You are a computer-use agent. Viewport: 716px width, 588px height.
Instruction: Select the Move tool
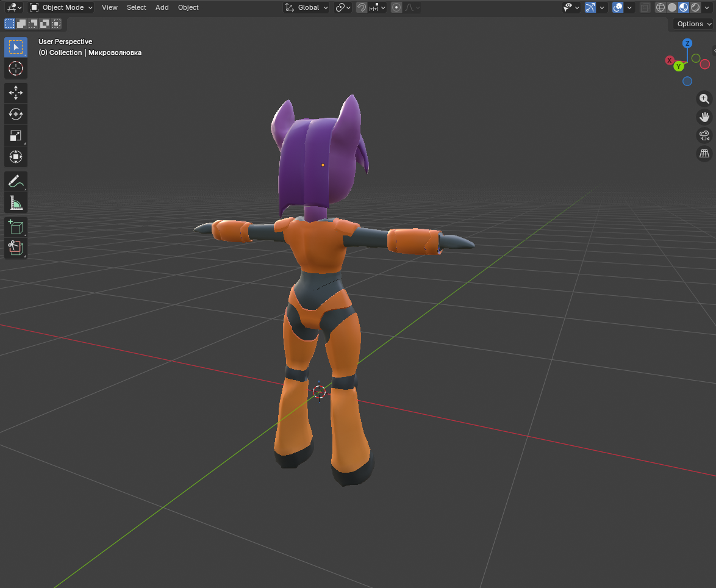(x=15, y=93)
